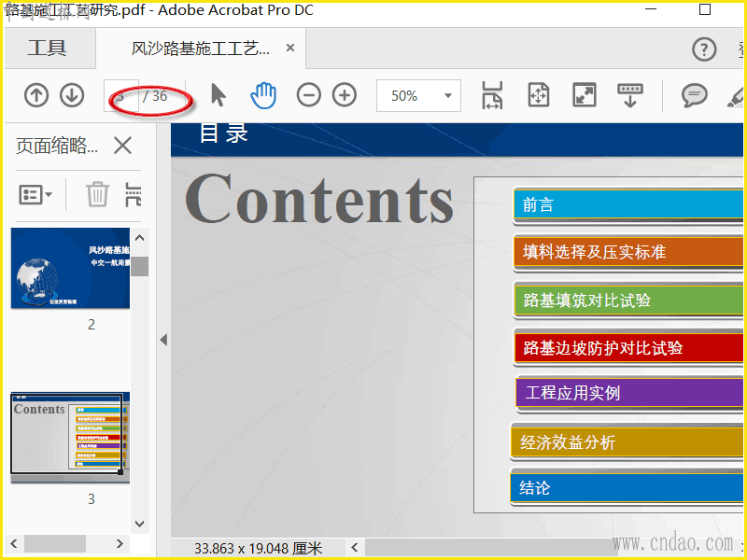Viewport: 747px width, 560px height.
Task: Click the 填料选择及压实标准 contents button
Action: click(x=628, y=252)
